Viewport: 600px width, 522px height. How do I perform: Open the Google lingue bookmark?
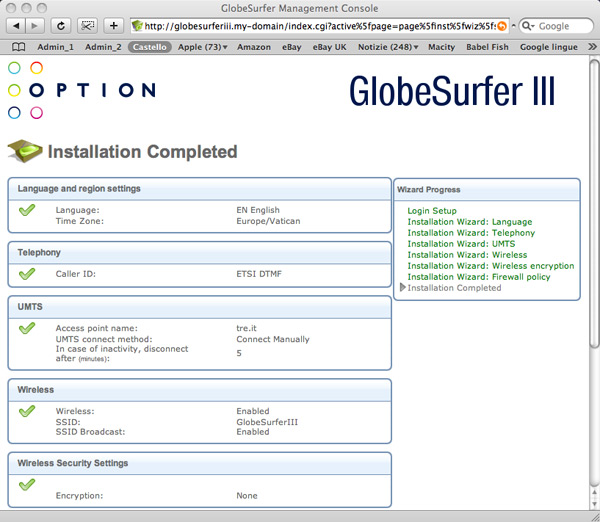pos(549,47)
